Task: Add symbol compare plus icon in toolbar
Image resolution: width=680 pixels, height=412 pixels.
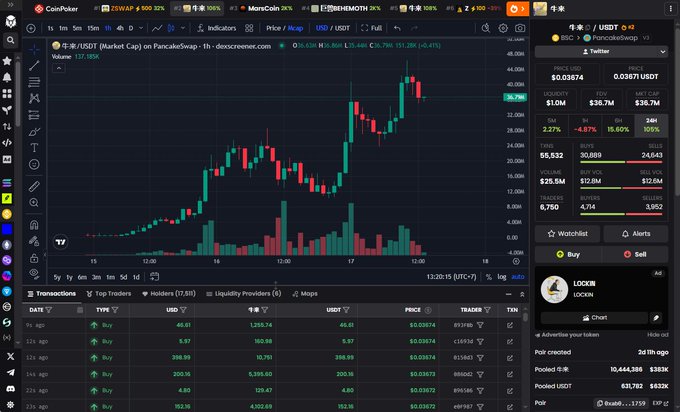Action: click(x=31, y=28)
